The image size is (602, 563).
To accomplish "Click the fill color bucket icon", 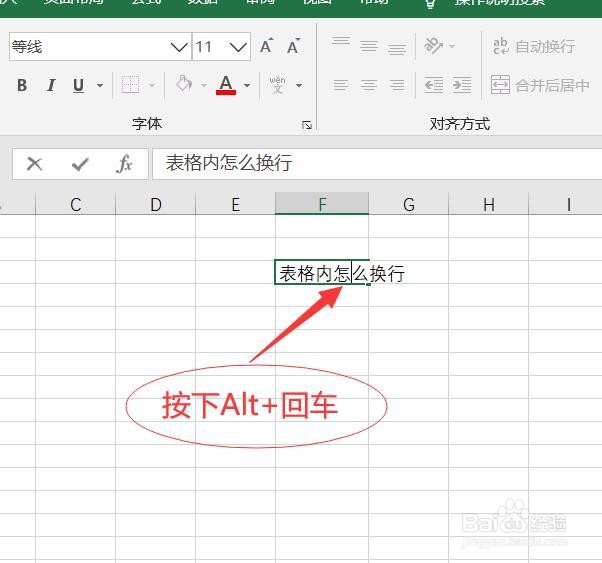I will point(184,84).
